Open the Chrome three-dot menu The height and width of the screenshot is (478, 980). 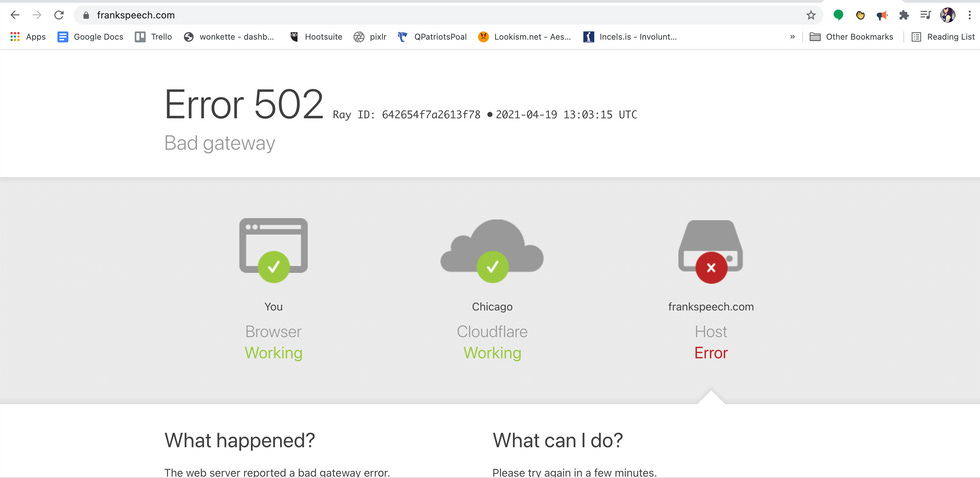[x=969, y=15]
